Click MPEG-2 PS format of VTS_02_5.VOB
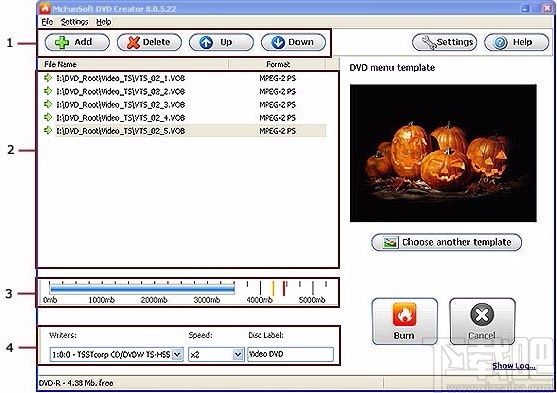Image resolution: width=557 pixels, height=393 pixels. (x=277, y=131)
